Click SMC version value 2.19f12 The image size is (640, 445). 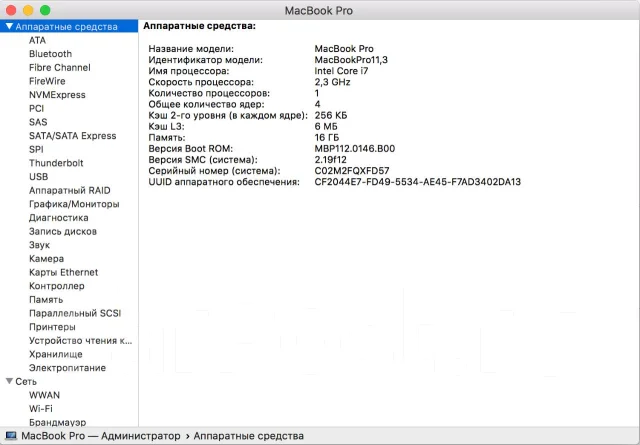(330, 160)
